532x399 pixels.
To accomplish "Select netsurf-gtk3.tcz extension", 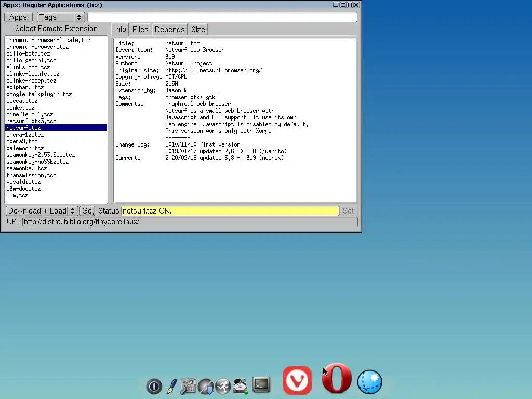I will click(x=56, y=121).
